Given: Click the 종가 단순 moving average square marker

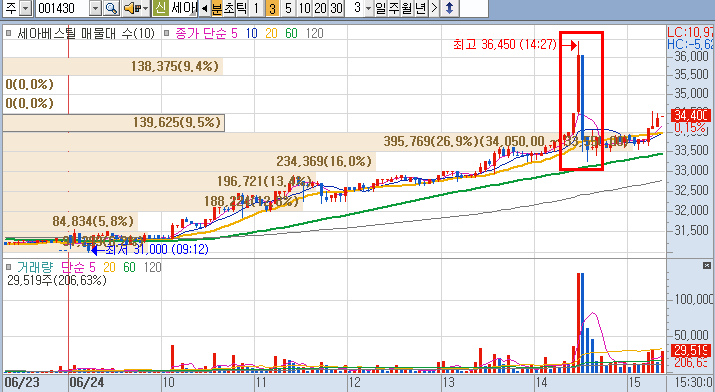Looking at the screenshot, I should click(x=166, y=33).
